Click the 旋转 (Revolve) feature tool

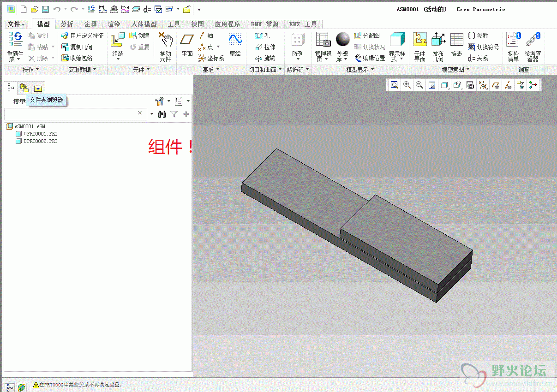(265, 58)
